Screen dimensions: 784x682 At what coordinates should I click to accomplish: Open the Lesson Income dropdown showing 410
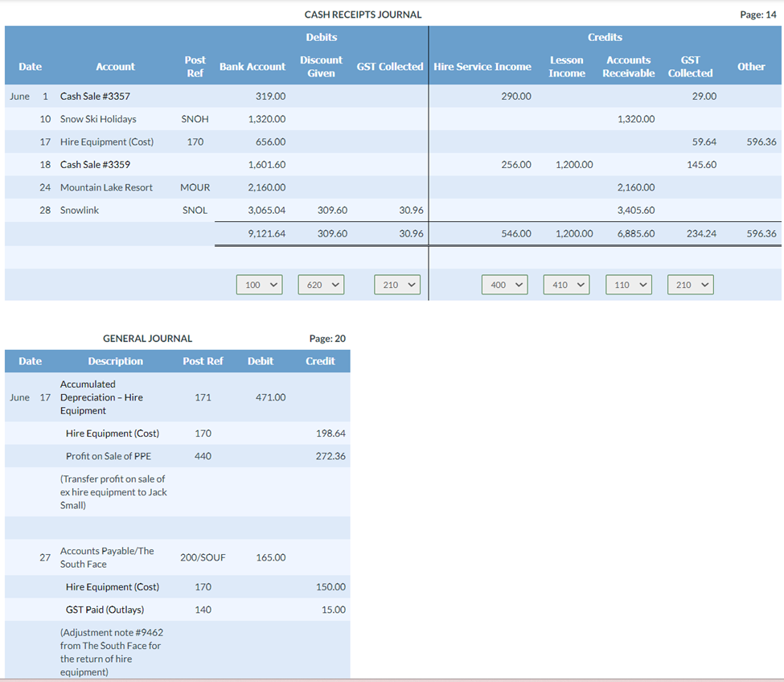[x=566, y=284]
